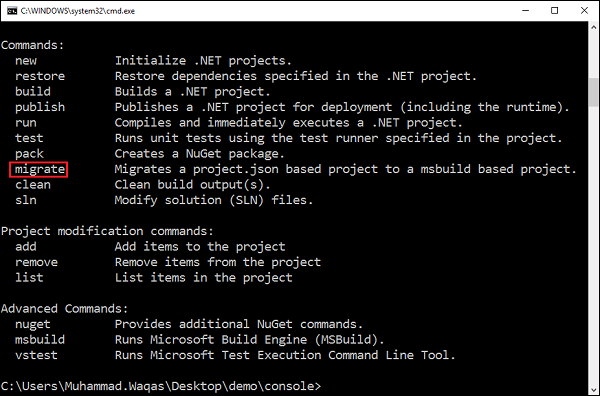Click the Project modification commands heading
Screen dimensions: 600x396
(x=107, y=231)
